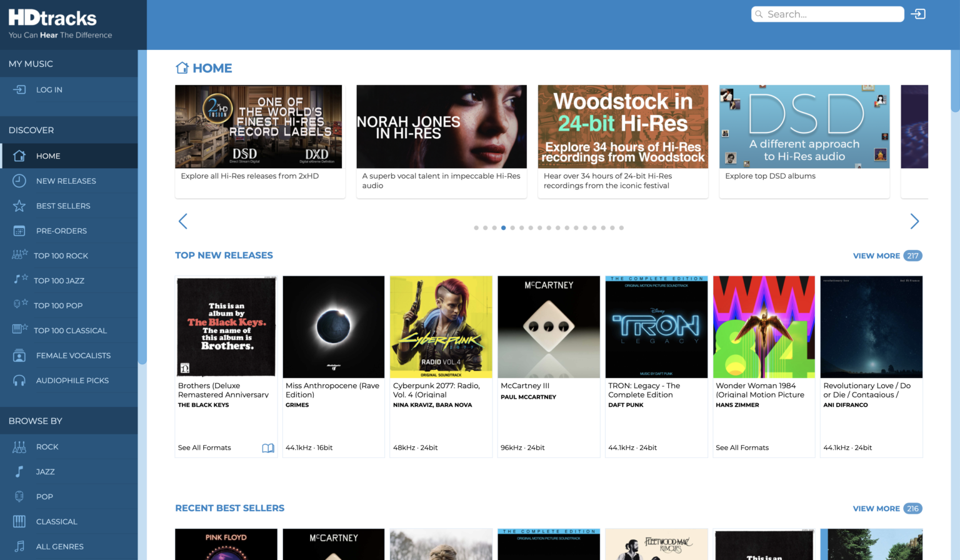Click the Jazz music note icon under Browse By
The height and width of the screenshot is (560, 960).
click(x=19, y=472)
